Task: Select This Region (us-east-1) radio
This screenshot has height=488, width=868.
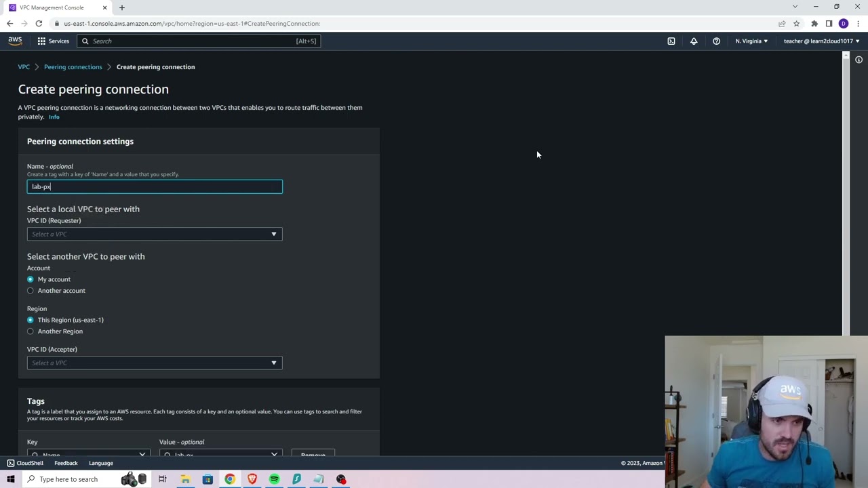Action: pos(30,320)
